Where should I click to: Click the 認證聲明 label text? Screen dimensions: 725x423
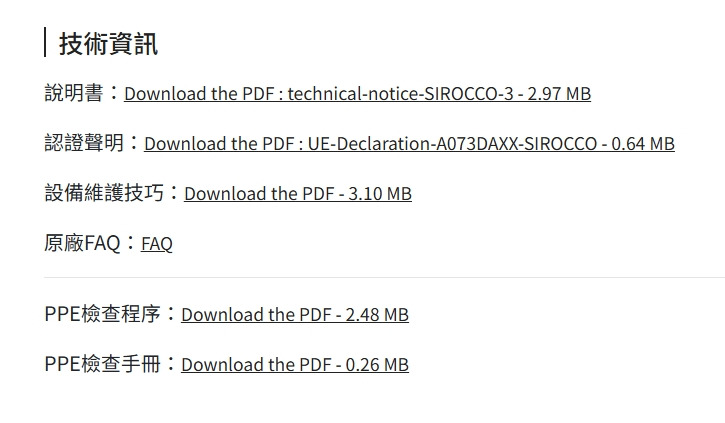click(85, 144)
